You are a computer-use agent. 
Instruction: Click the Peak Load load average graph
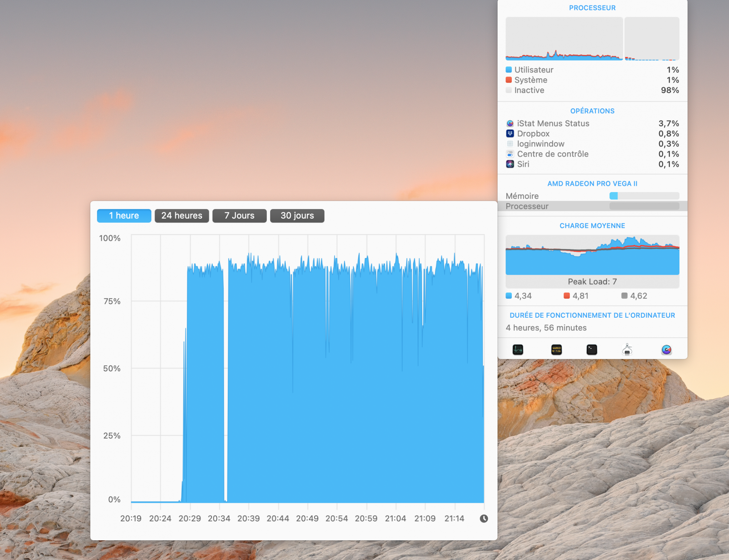pos(592,255)
